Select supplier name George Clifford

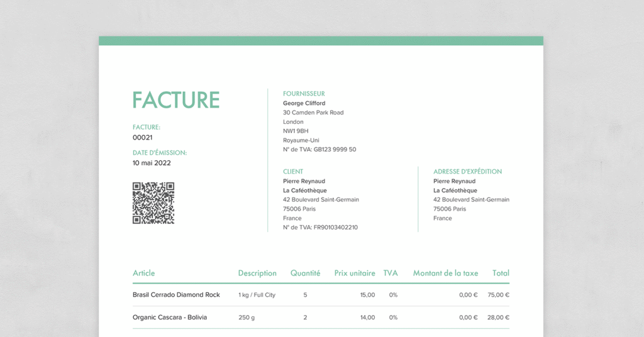[x=304, y=103]
